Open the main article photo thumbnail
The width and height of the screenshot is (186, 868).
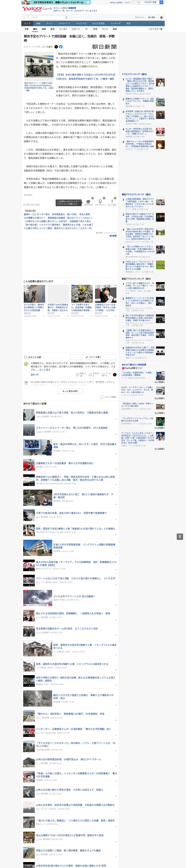pyautogui.click(x=39, y=67)
